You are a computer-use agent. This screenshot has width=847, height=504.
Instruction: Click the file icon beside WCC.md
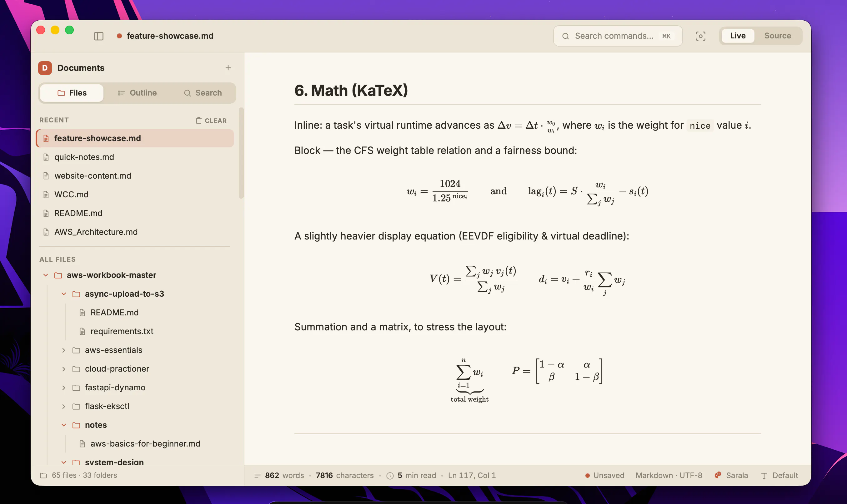(x=46, y=195)
